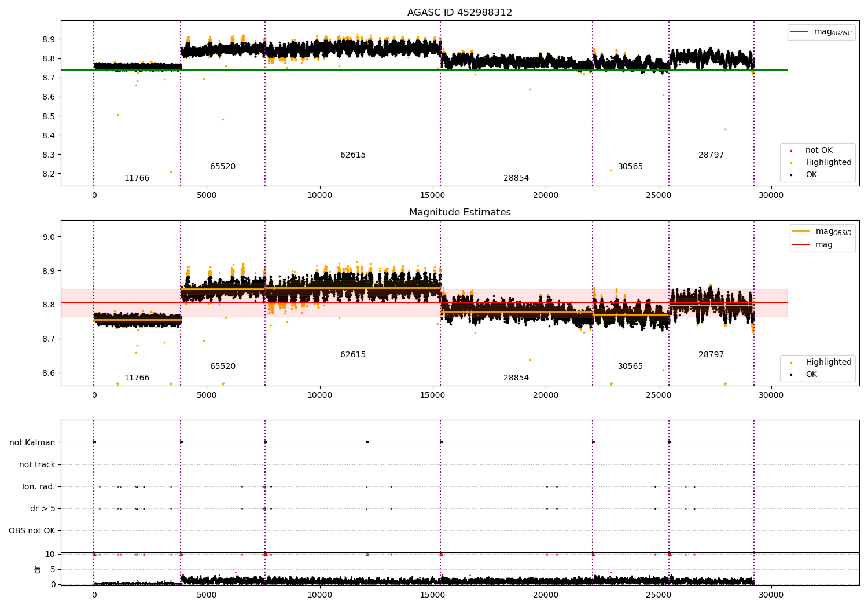Click obsid label 28854 in Magnitude Estimates plot

[516, 378]
